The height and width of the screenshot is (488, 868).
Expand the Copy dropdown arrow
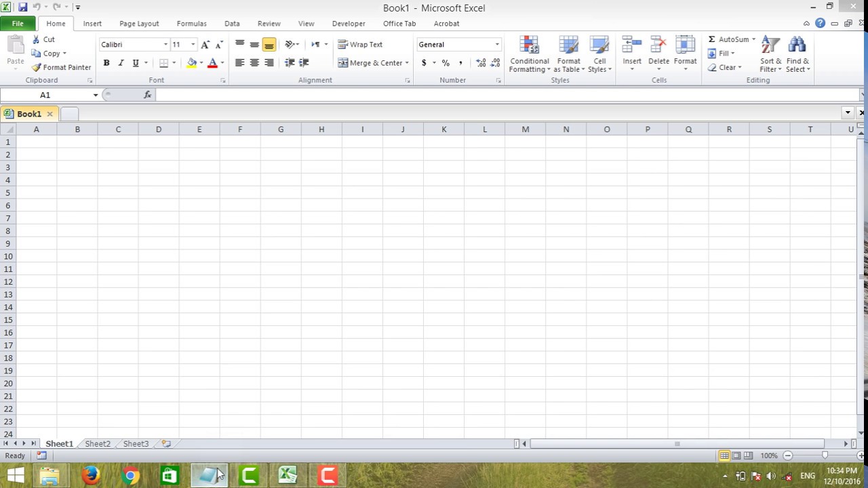pyautogui.click(x=64, y=54)
